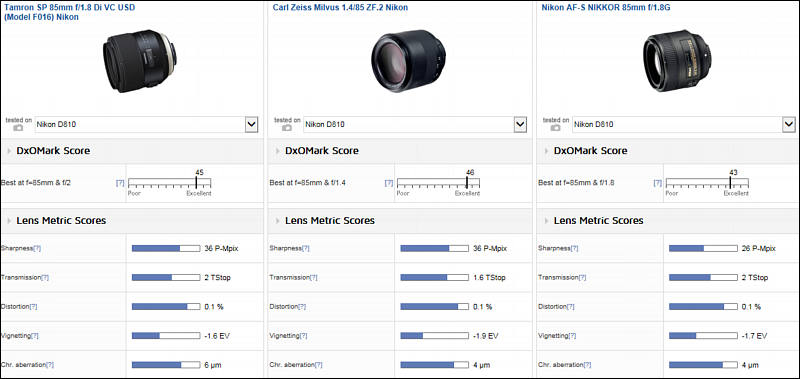The width and height of the screenshot is (800, 379).
Task: Open Nikon NIKKOR Transmission [?] help link
Action: [x=582, y=277]
